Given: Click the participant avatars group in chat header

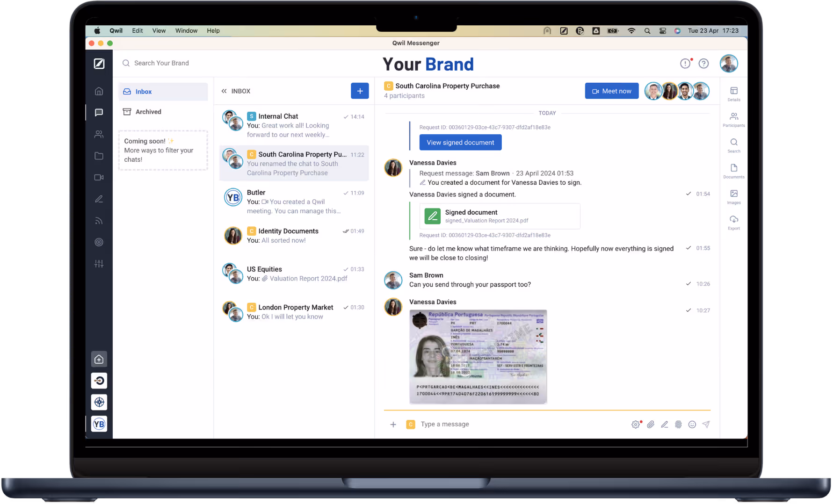Looking at the screenshot, I should click(677, 91).
